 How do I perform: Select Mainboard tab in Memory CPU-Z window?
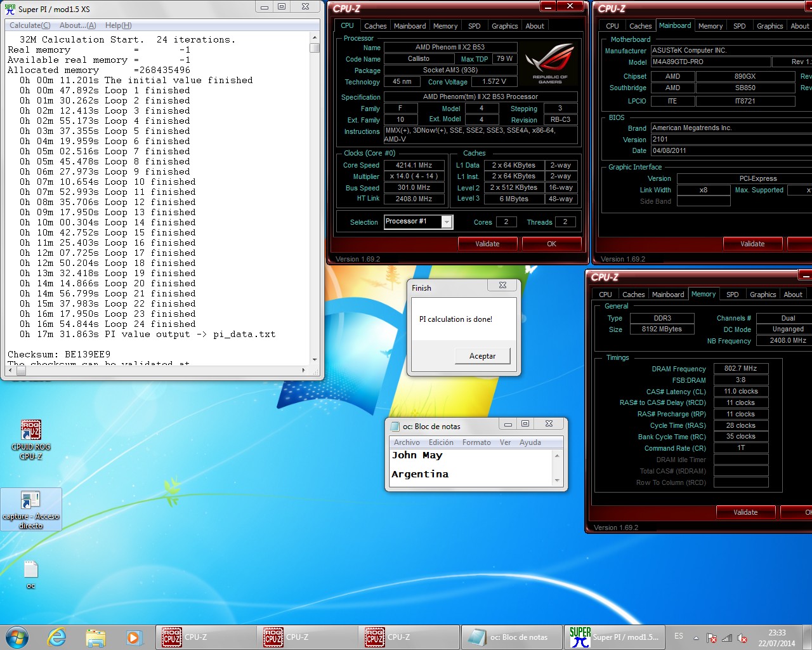click(668, 295)
